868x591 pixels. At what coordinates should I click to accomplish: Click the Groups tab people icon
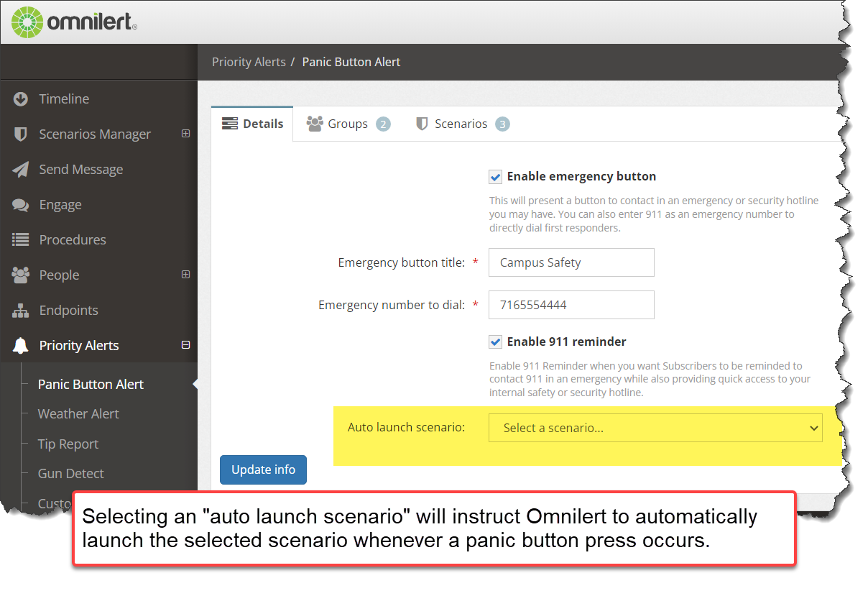click(315, 124)
